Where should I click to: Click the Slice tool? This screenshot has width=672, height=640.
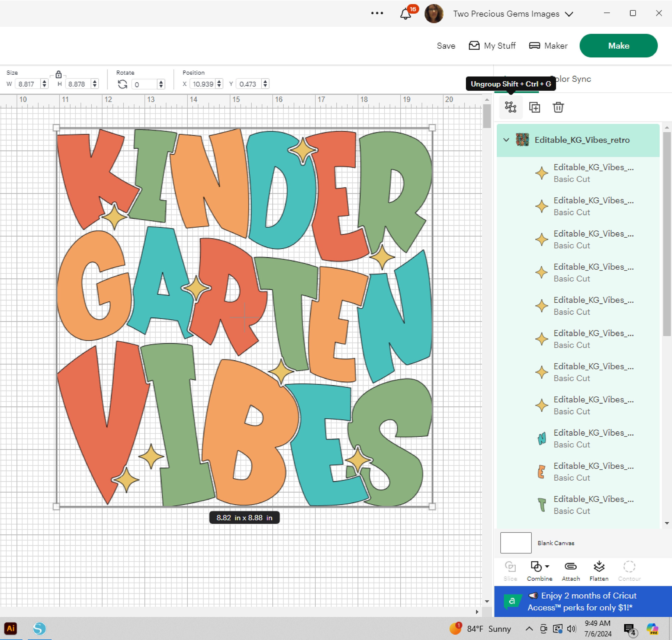click(510, 571)
